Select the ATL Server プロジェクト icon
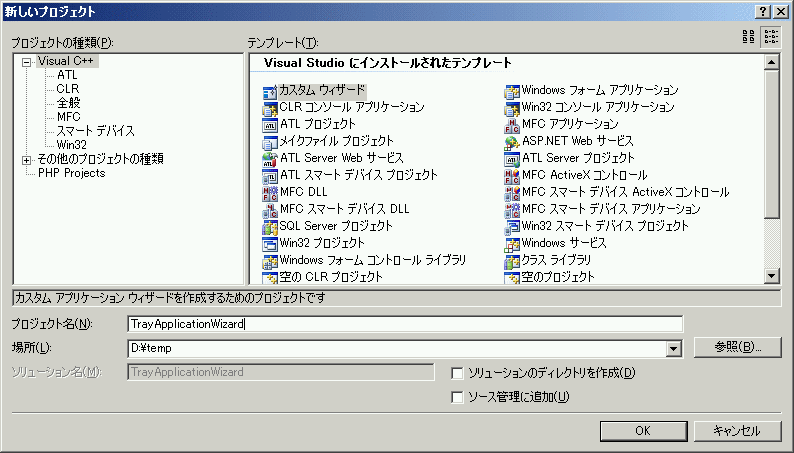The image size is (794, 453). coord(512,160)
